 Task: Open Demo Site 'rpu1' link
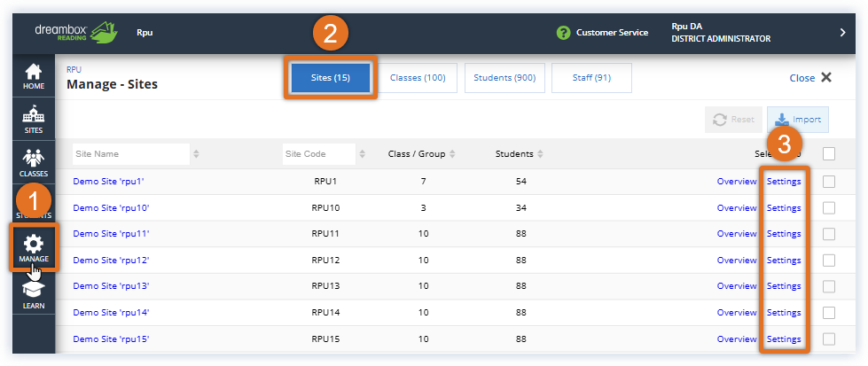coord(108,181)
